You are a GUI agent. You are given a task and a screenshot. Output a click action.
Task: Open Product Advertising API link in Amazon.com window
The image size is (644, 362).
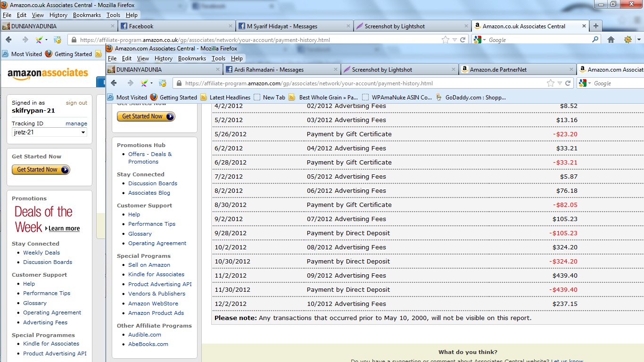[160, 284]
